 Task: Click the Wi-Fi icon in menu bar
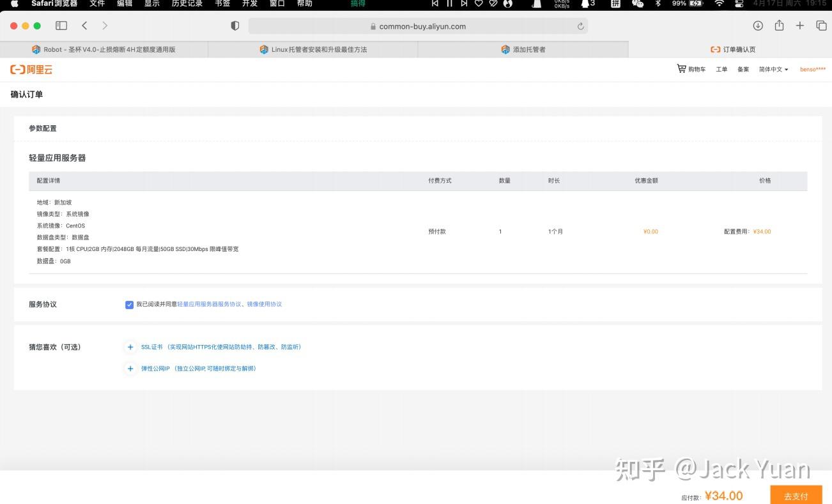[x=720, y=3]
